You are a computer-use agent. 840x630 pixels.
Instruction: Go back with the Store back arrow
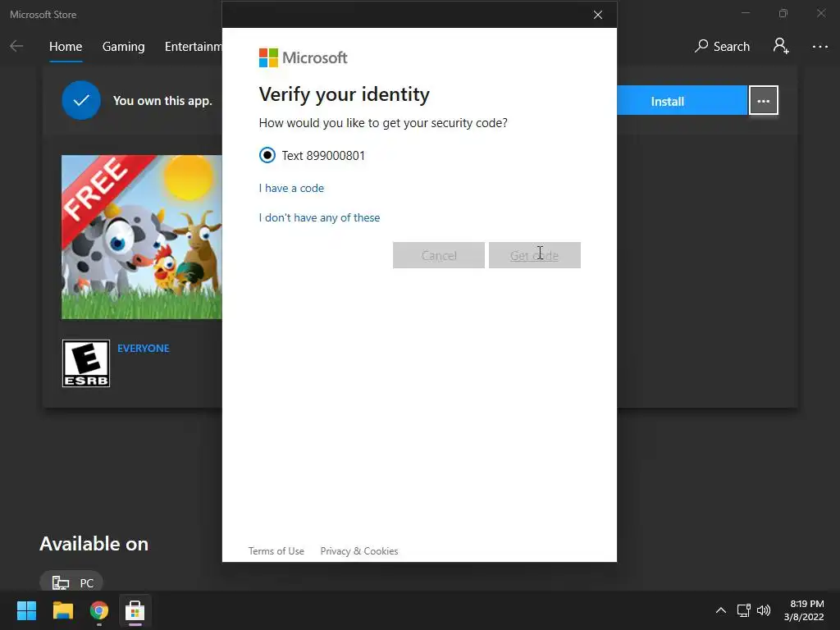tap(16, 46)
